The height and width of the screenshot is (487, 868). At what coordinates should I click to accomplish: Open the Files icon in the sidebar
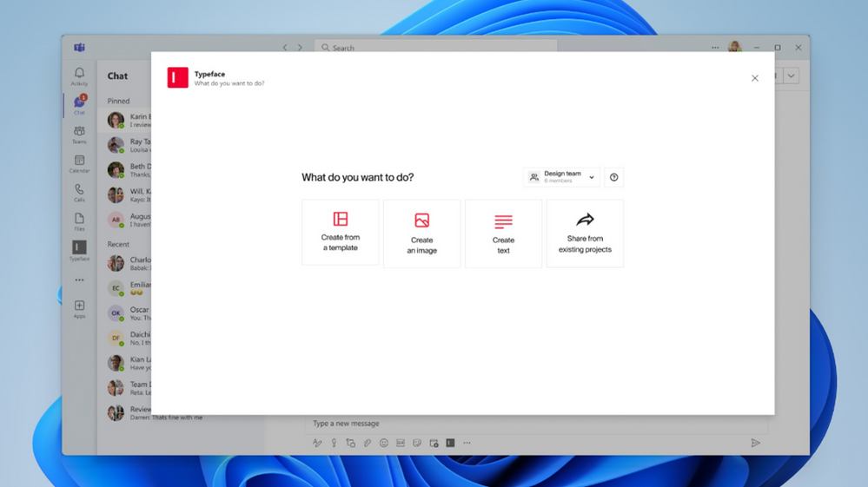(x=79, y=221)
